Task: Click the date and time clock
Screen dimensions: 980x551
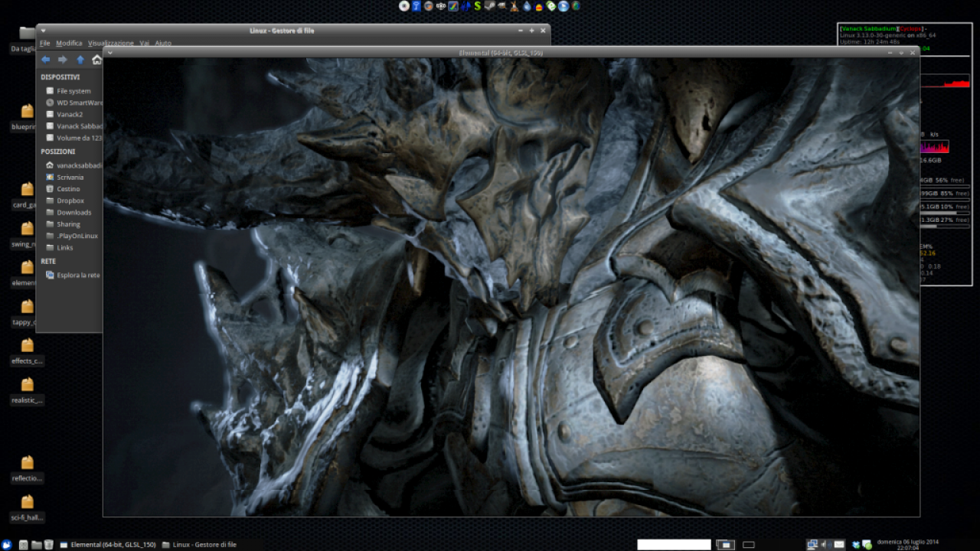Action: [908, 545]
